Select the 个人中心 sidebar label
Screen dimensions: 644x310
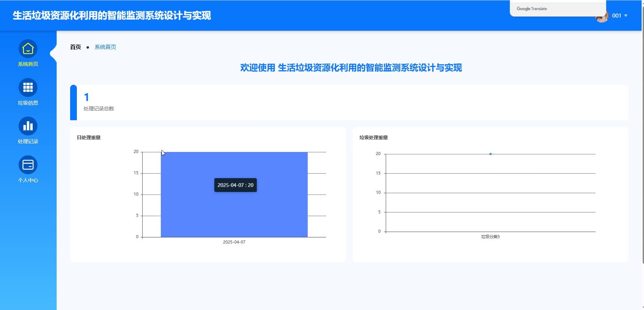pos(28,180)
